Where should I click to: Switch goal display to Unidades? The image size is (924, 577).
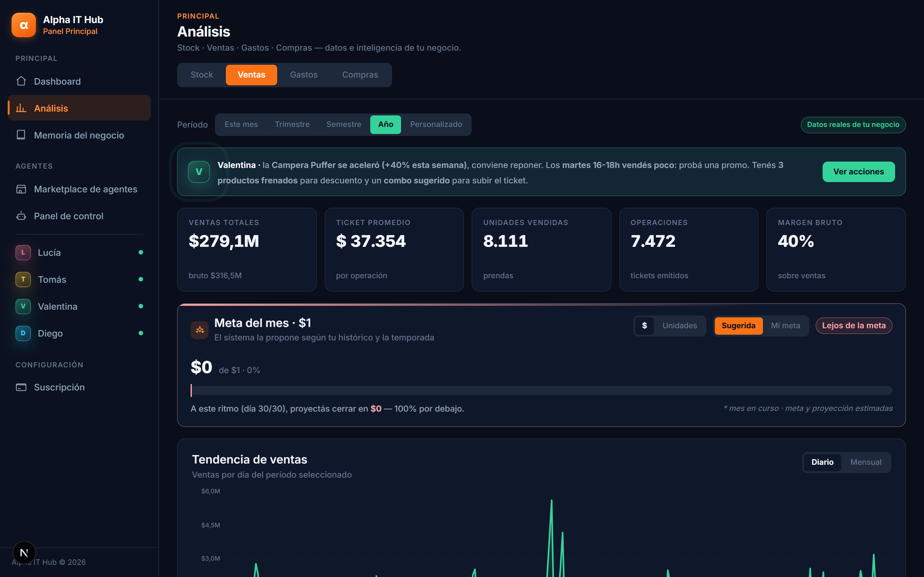tap(680, 325)
